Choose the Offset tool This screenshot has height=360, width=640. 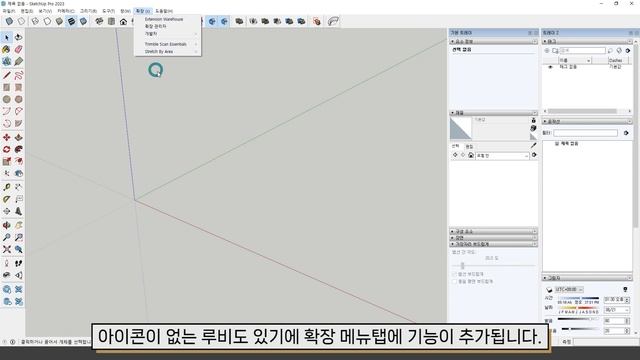click(x=18, y=162)
